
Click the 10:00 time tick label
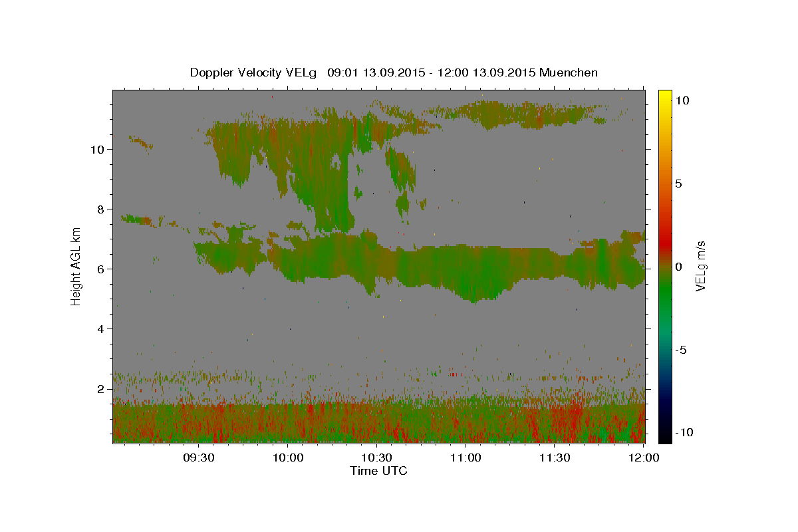[x=287, y=458]
